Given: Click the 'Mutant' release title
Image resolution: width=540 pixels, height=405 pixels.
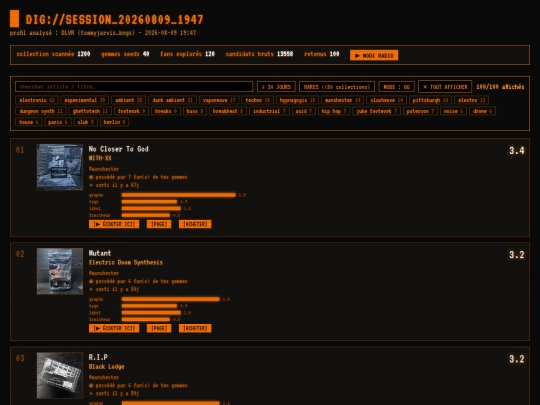Looking at the screenshot, I should pyautogui.click(x=100, y=253).
